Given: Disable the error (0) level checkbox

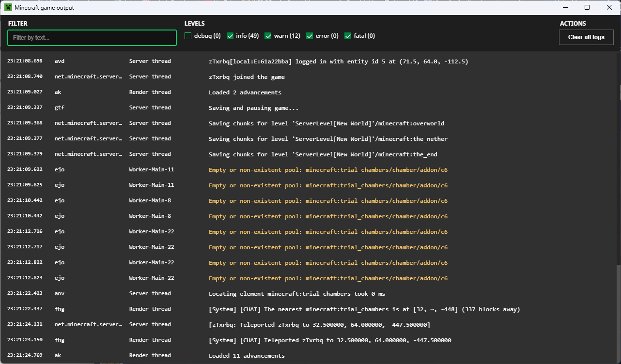Looking at the screenshot, I should tap(310, 36).
